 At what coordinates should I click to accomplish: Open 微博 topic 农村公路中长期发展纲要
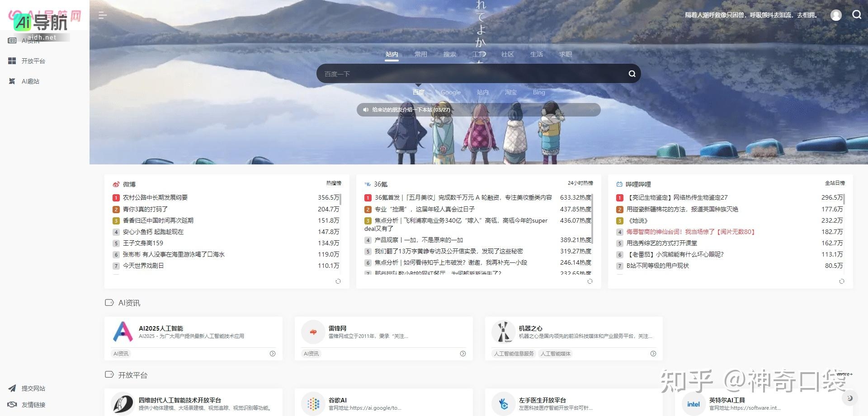tap(155, 198)
